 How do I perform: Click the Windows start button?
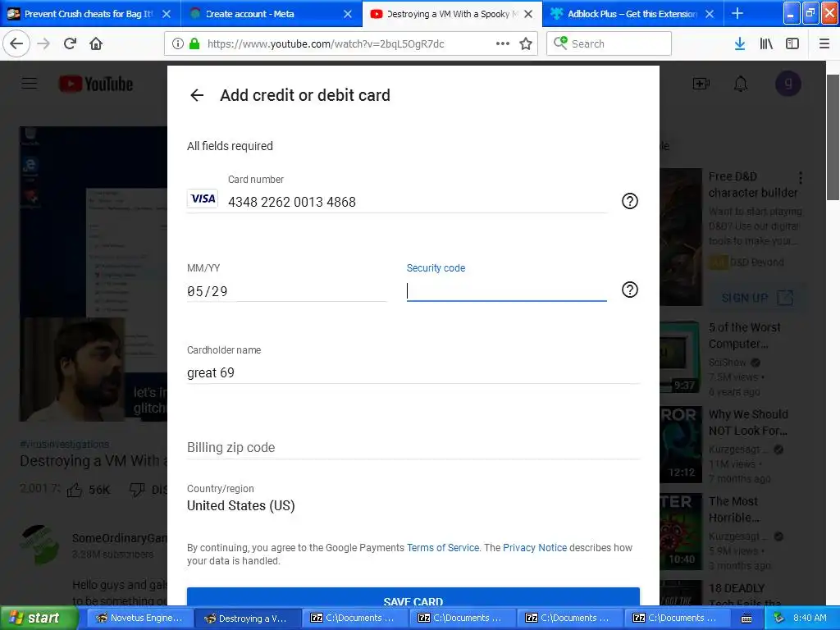[x=39, y=618]
